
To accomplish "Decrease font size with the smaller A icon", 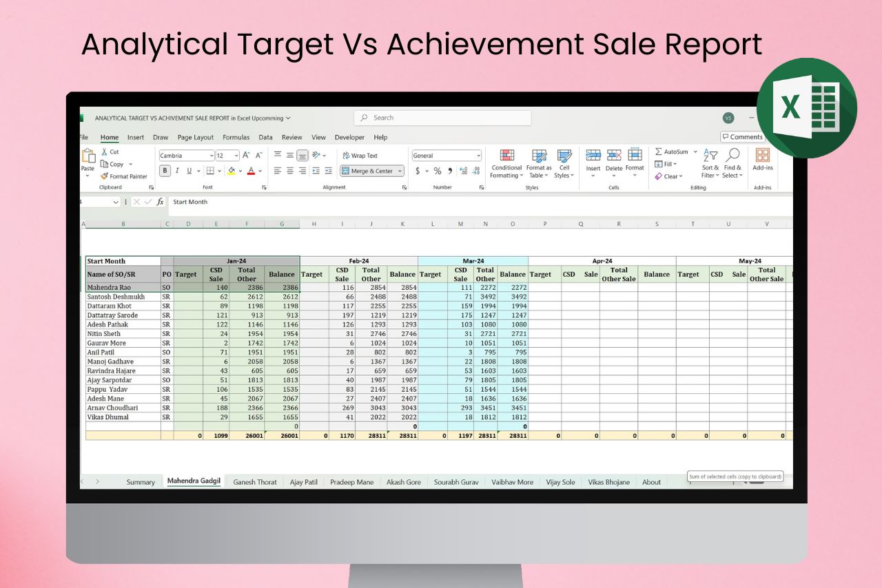I will [259, 156].
